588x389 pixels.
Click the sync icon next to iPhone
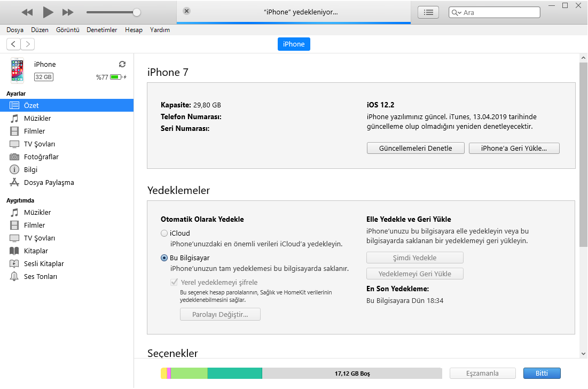(122, 64)
